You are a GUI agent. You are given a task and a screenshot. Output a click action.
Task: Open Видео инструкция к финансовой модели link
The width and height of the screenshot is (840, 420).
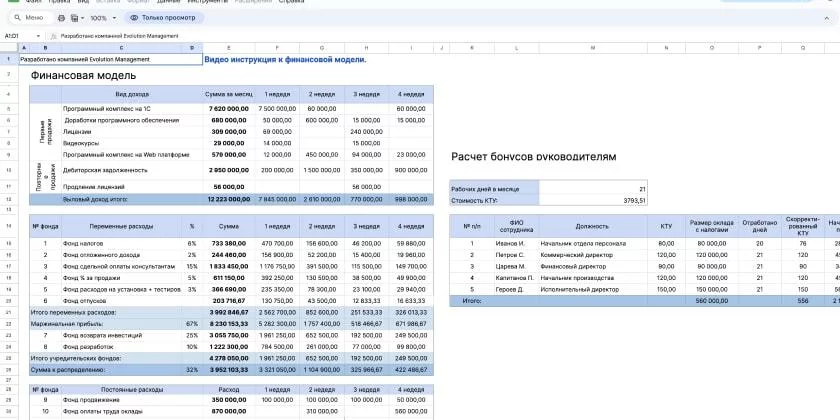[x=286, y=59]
